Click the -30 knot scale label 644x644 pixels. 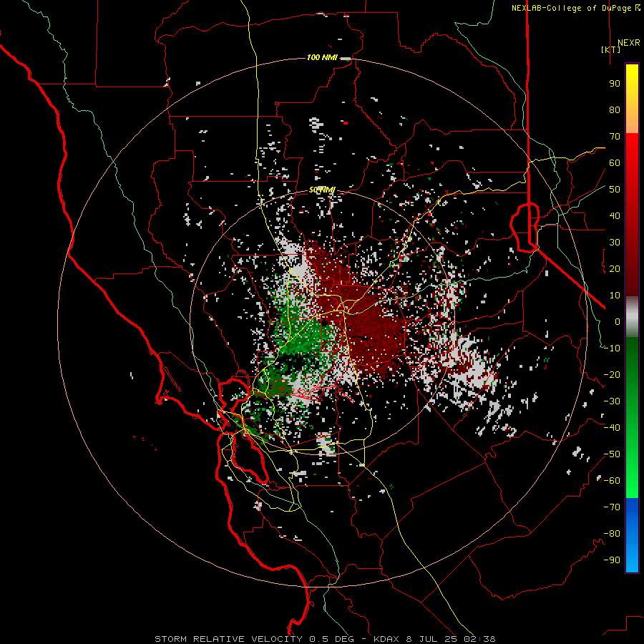[612, 401]
